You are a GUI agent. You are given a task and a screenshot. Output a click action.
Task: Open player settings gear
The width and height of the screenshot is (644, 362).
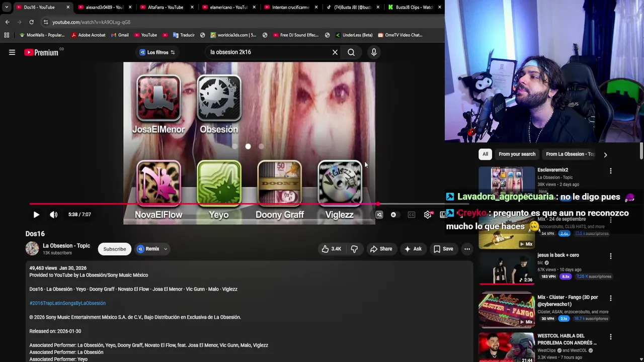(x=428, y=215)
